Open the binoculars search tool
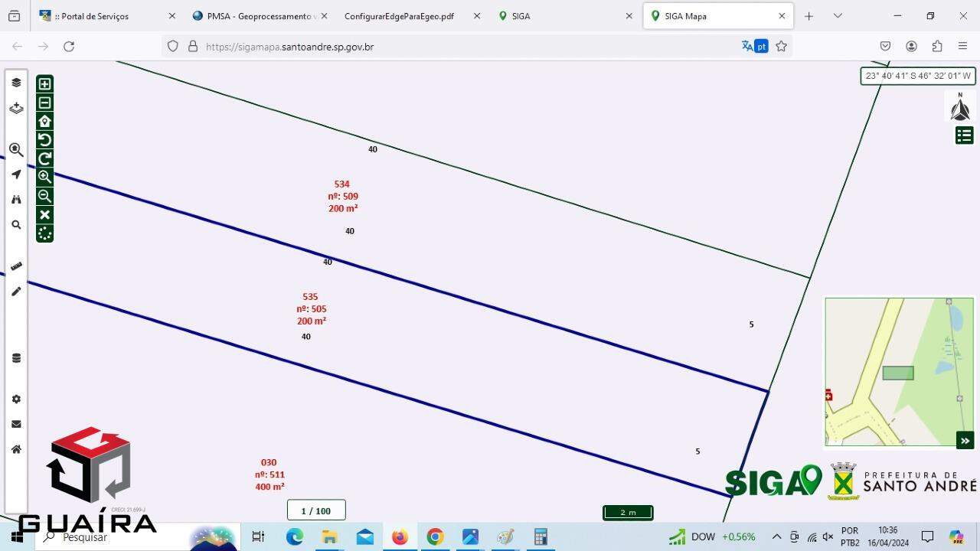Screen dimensions: 980x551 tap(16, 200)
